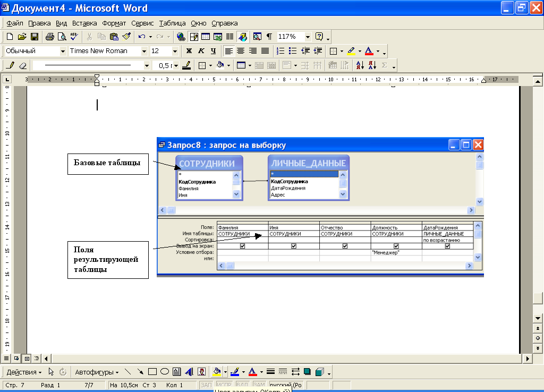
Task: Save the document with floppy icon
Action: pos(35,37)
